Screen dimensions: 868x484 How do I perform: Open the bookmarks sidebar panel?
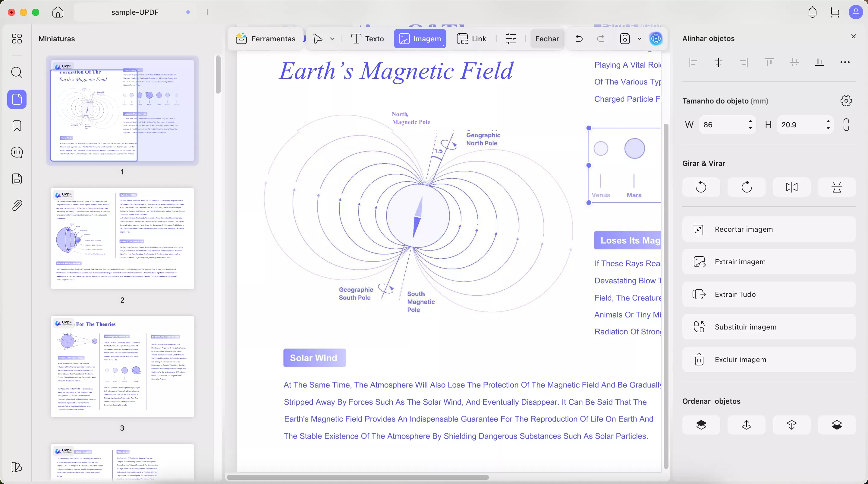tap(17, 126)
